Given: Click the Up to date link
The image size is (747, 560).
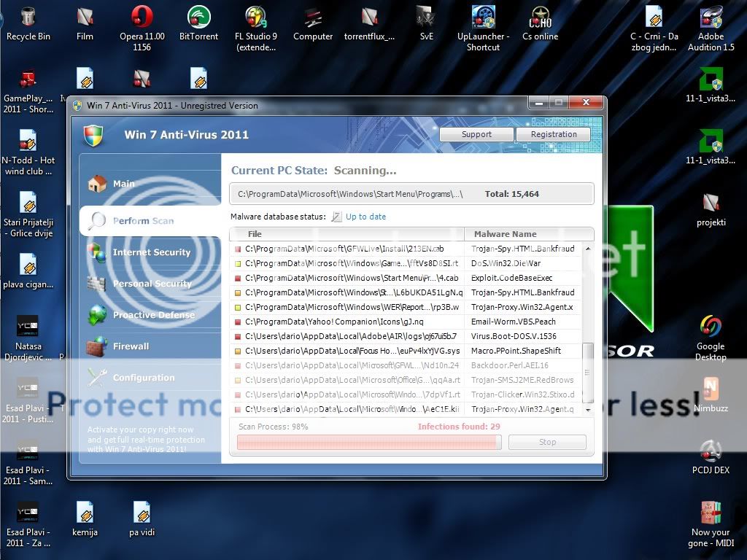Looking at the screenshot, I should pos(365,217).
